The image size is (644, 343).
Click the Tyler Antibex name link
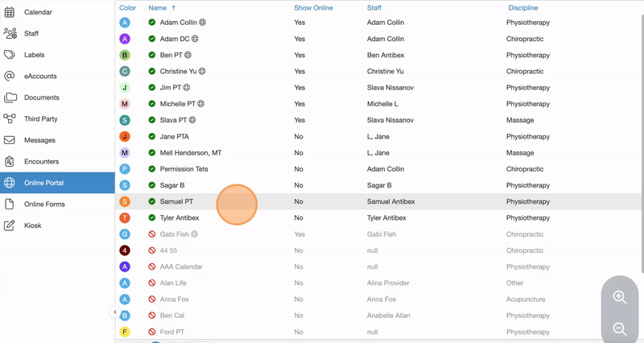[x=180, y=218]
